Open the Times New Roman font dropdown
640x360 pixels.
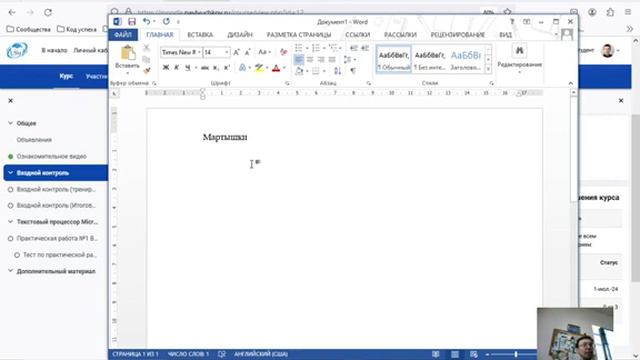tap(199, 52)
